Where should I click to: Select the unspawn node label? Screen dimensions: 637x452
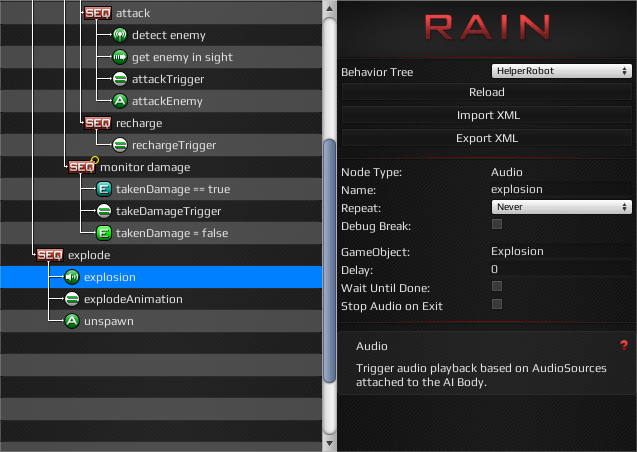(x=108, y=321)
